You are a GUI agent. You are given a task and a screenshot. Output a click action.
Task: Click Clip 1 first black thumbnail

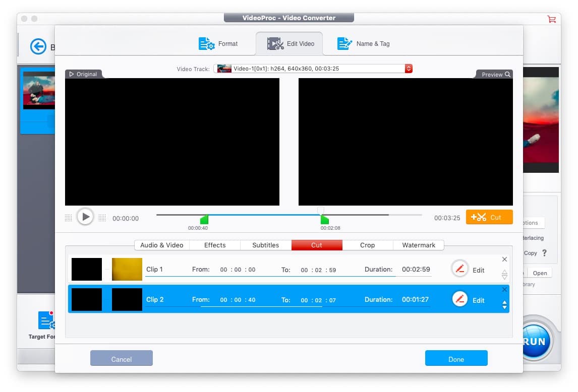point(87,270)
